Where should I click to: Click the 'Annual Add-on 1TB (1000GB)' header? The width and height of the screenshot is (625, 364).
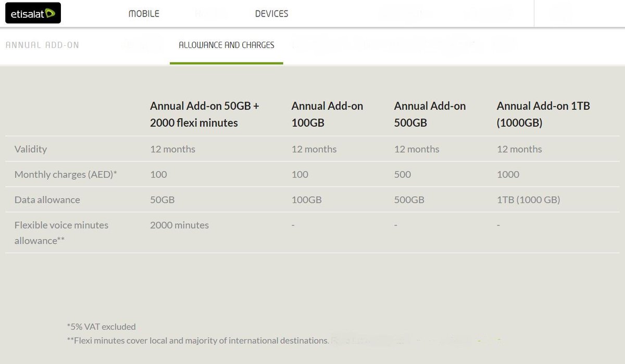coord(543,115)
